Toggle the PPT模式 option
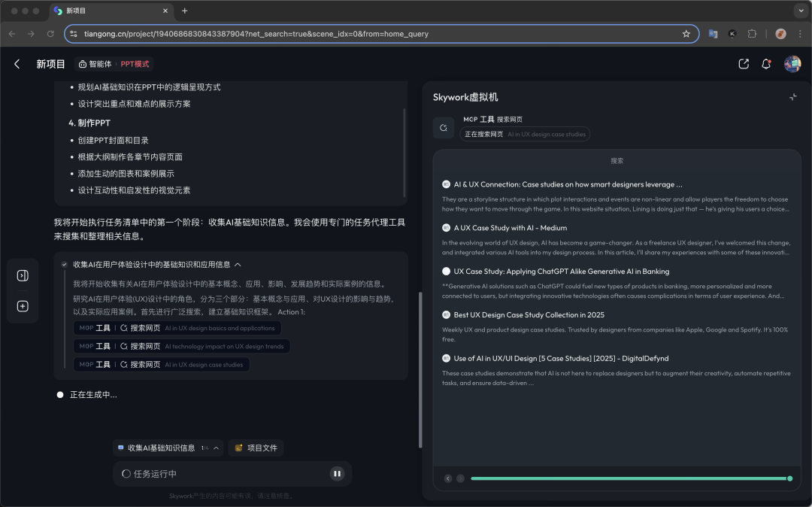 point(135,65)
